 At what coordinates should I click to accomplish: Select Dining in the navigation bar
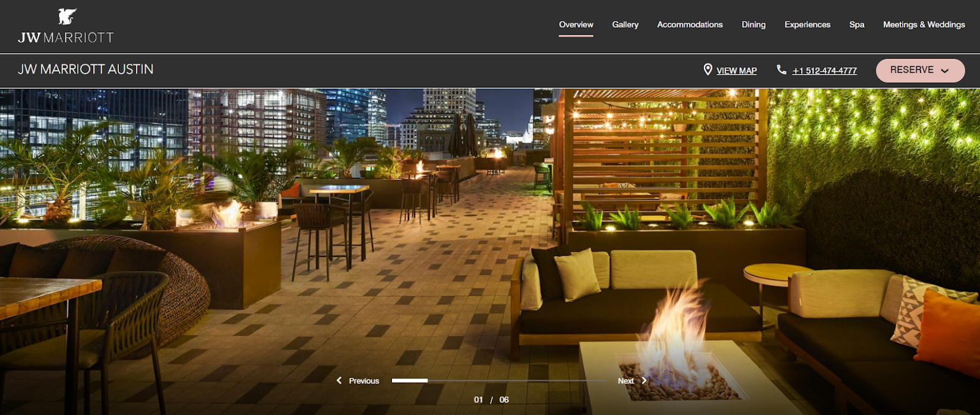tap(753, 24)
